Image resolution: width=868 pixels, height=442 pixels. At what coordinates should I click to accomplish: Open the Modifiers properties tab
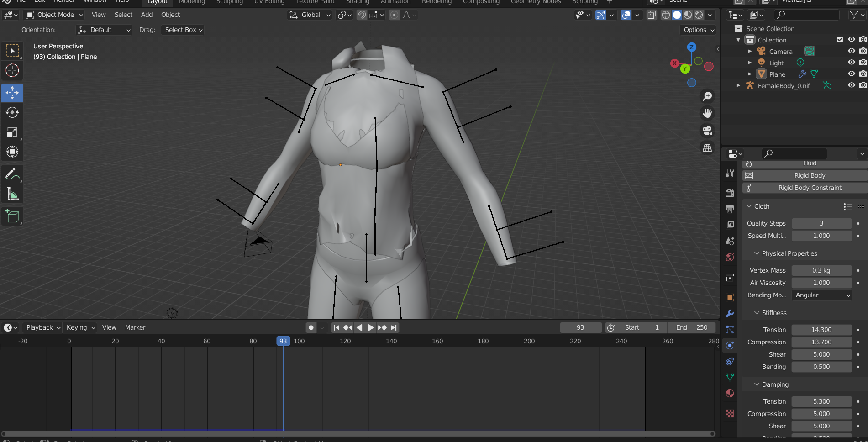tap(730, 314)
